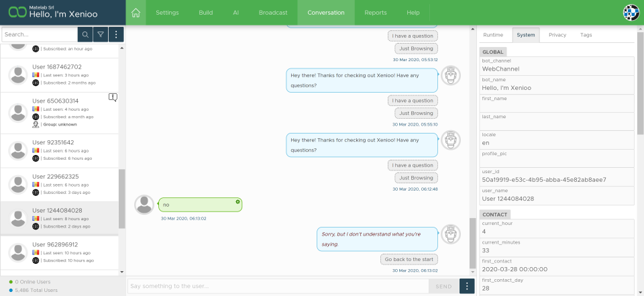The width and height of the screenshot is (644, 296).
Task: Click the bot avatar beside the 'Sorry' message
Action: point(451,234)
